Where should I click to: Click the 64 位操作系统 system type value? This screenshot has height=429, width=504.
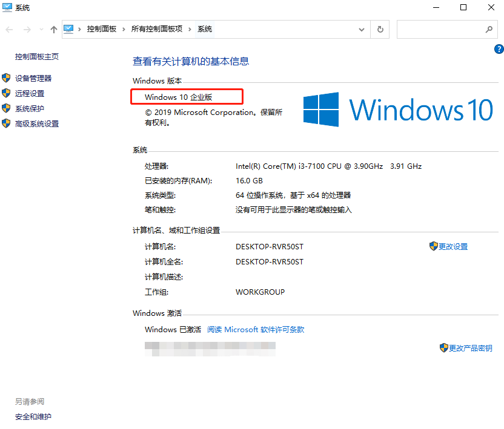pos(293,195)
